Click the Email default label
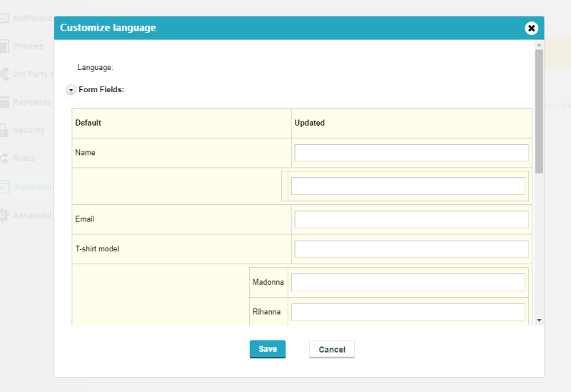The height and width of the screenshot is (392, 571). pos(85,219)
